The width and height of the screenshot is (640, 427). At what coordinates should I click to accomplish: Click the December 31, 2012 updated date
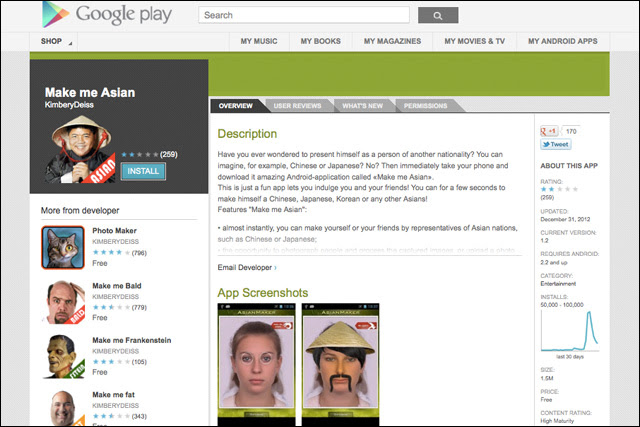tap(565, 219)
